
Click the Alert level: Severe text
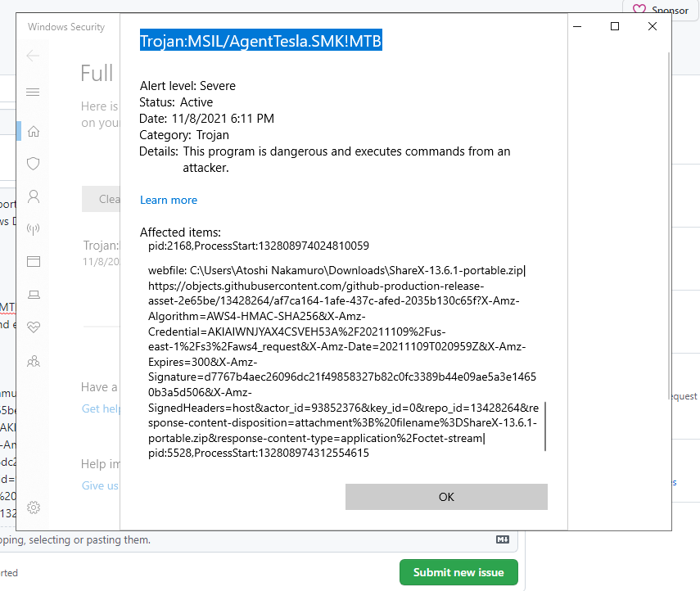click(x=187, y=86)
